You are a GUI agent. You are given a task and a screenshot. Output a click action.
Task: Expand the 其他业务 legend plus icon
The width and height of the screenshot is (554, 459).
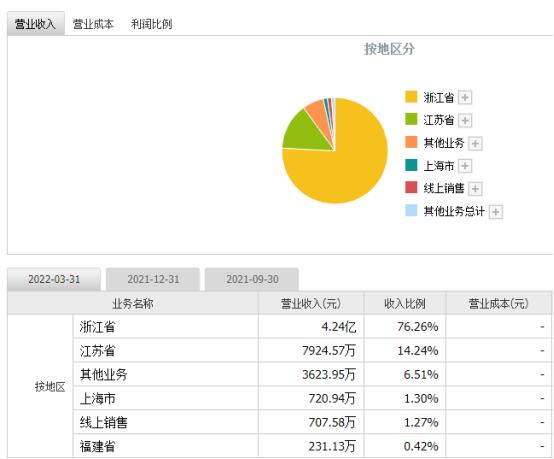(475, 143)
